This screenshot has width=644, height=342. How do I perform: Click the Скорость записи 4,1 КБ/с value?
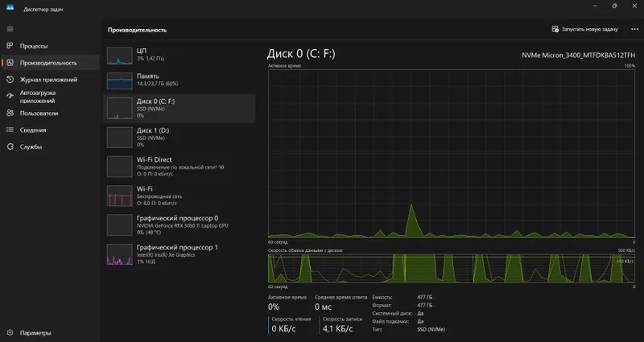[x=337, y=329]
